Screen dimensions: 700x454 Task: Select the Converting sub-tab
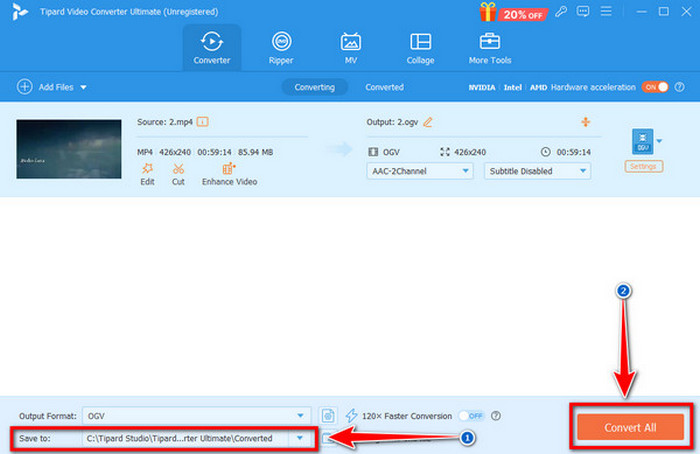tap(315, 87)
